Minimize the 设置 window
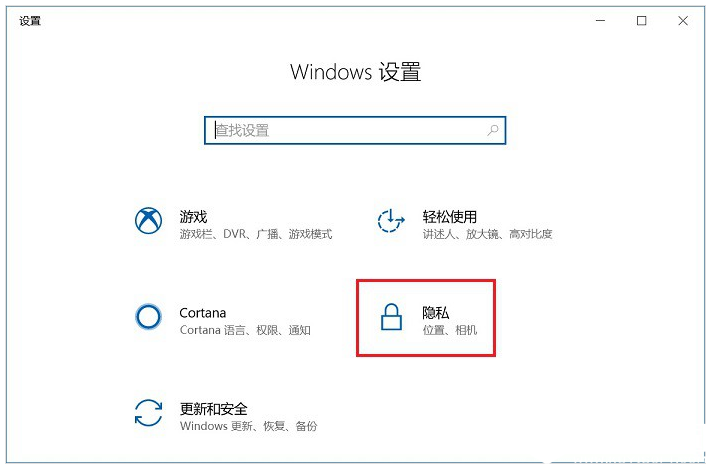This screenshot has height=471, width=713. 601,20
